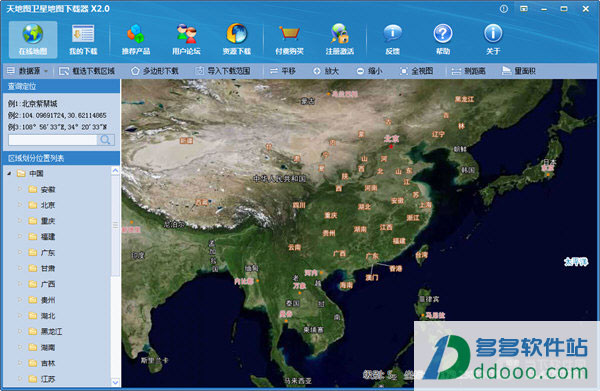This screenshot has height=391, width=600.
Task: Expand the 广东 folder node
Action: click(x=20, y=252)
